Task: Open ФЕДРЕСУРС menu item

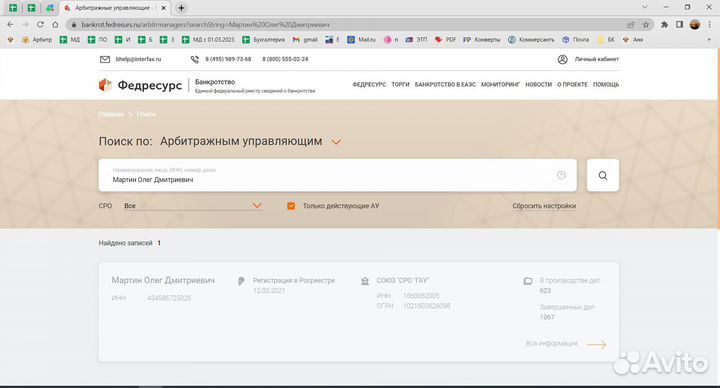Action: coord(369,84)
